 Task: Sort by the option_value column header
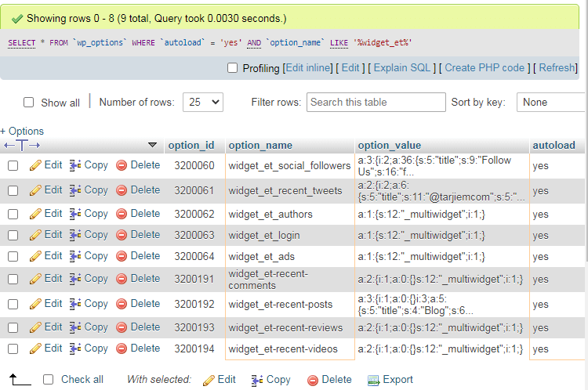click(389, 146)
